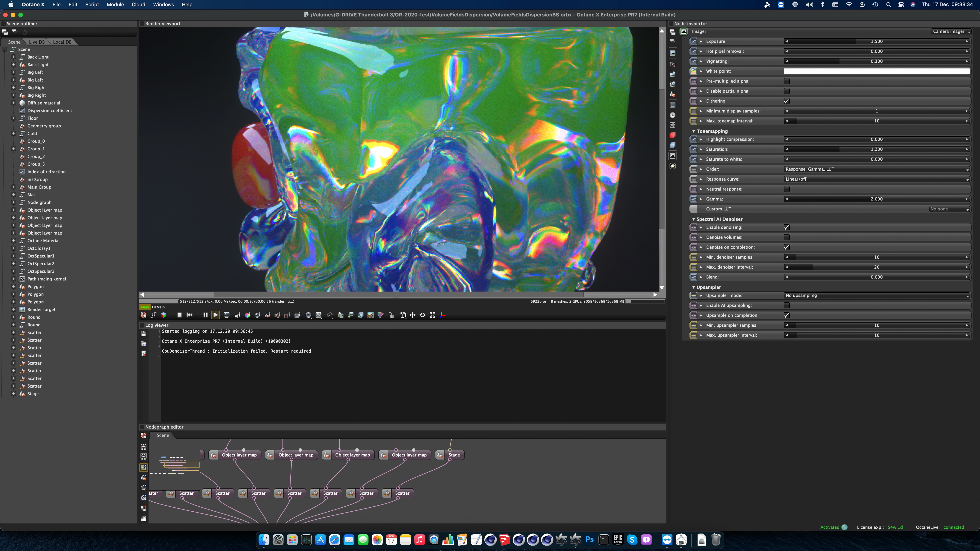Enable the Denoise volumes checkbox
The image size is (980, 551).
[786, 237]
